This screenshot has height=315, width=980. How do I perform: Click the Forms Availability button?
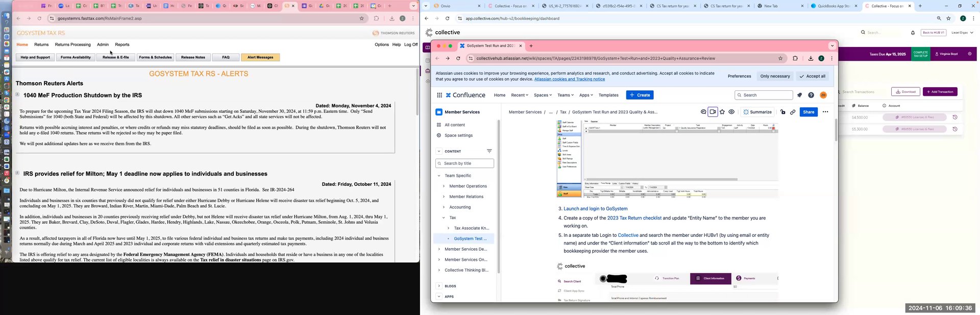click(76, 57)
